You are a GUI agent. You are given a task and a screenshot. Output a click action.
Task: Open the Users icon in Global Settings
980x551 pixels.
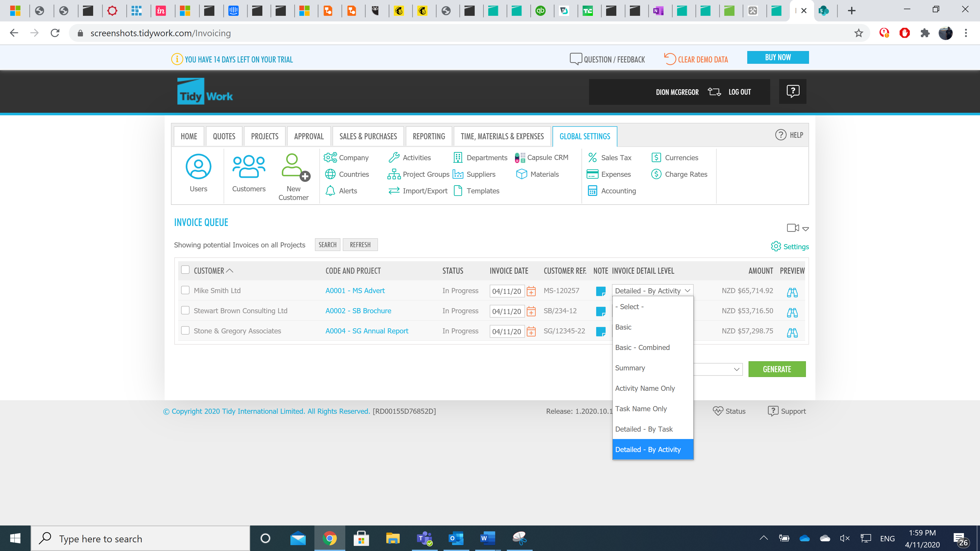[198, 167]
